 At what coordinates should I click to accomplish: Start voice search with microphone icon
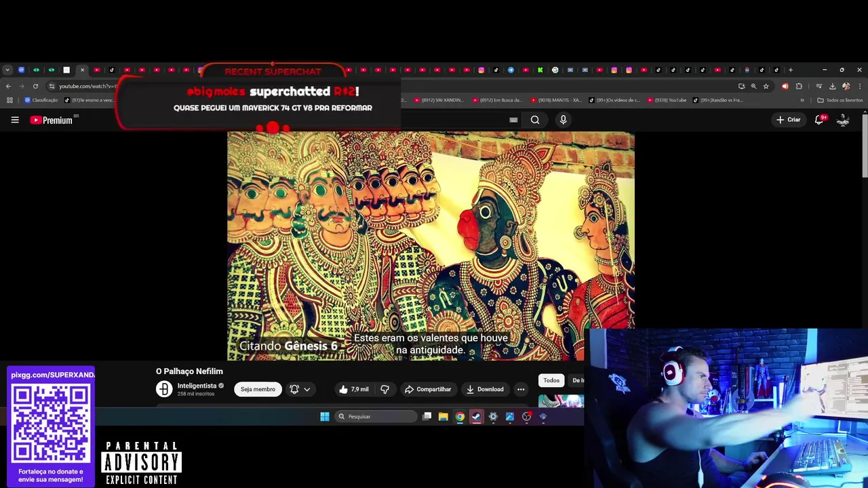[563, 120]
